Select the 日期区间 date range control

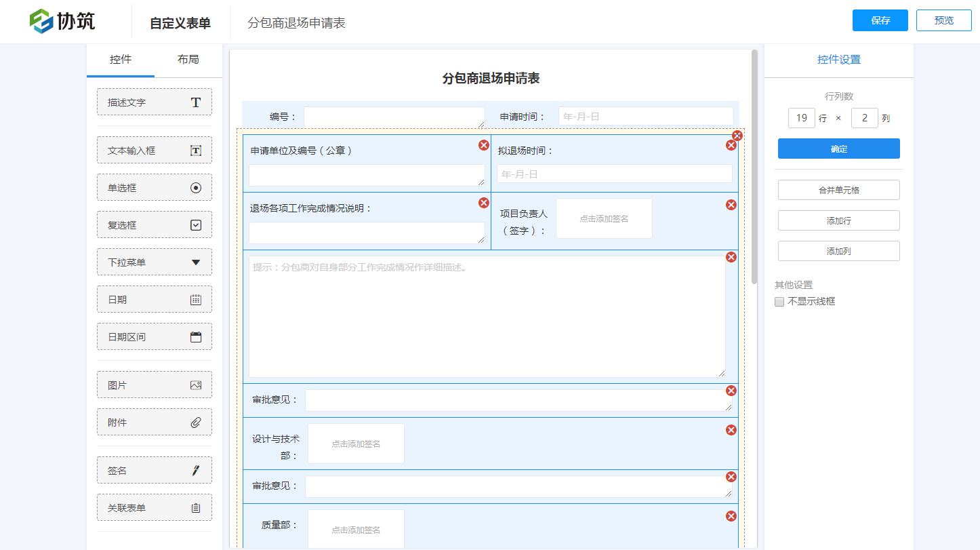155,337
